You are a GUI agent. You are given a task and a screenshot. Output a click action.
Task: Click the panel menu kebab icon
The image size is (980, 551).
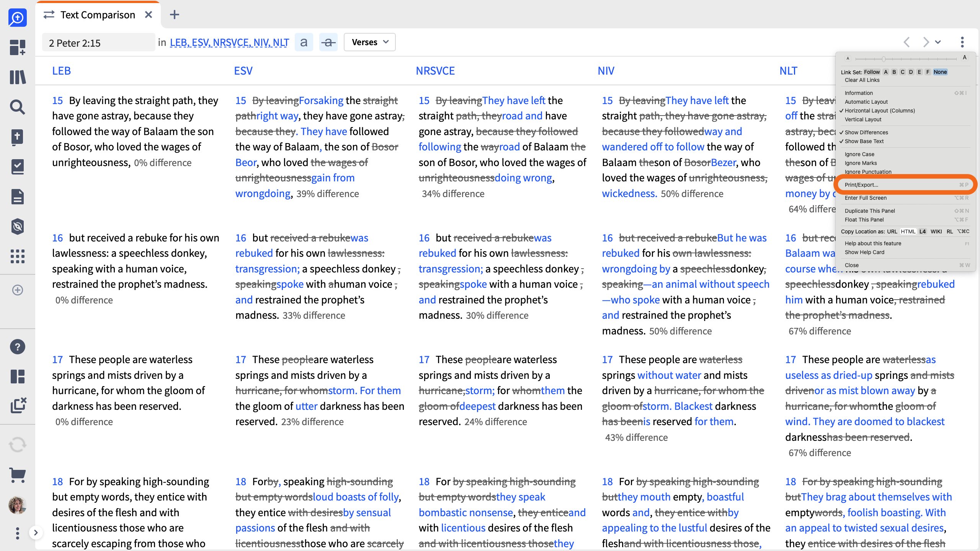coord(962,42)
